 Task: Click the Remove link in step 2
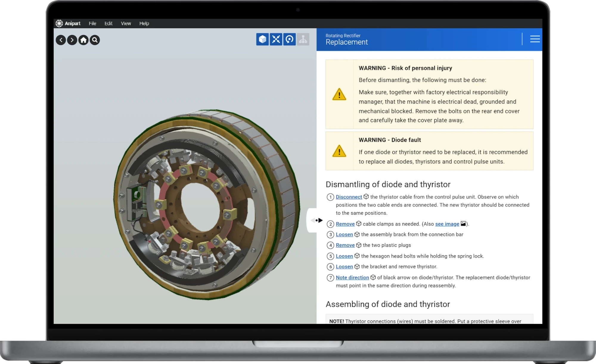point(345,224)
